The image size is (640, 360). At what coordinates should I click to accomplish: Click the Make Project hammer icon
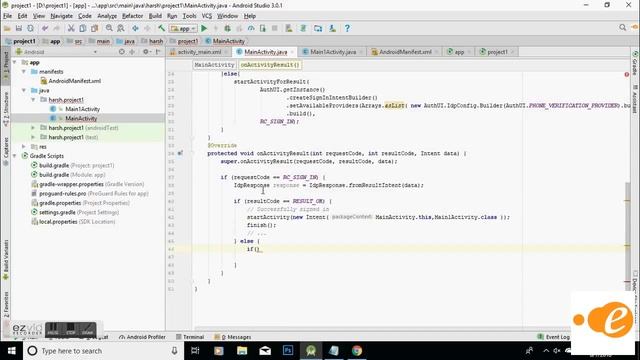(162, 28)
